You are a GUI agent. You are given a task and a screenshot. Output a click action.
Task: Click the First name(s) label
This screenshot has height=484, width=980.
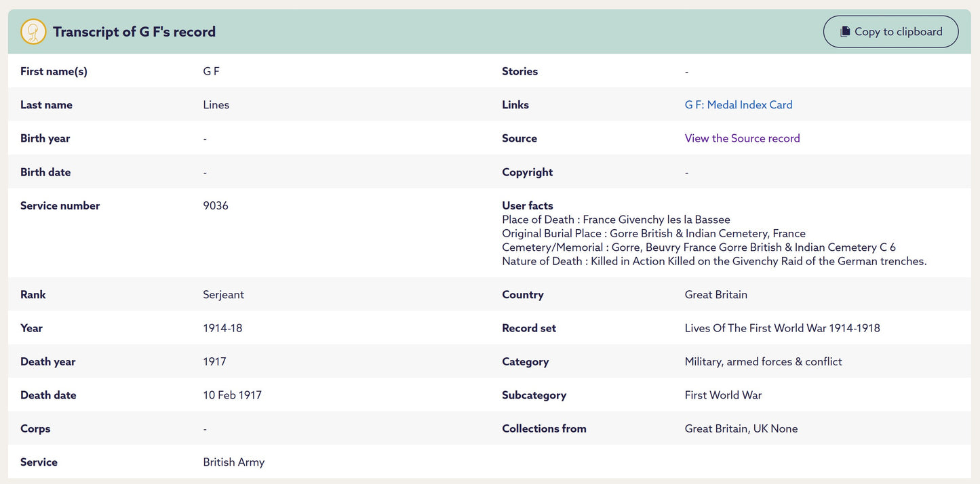54,72
